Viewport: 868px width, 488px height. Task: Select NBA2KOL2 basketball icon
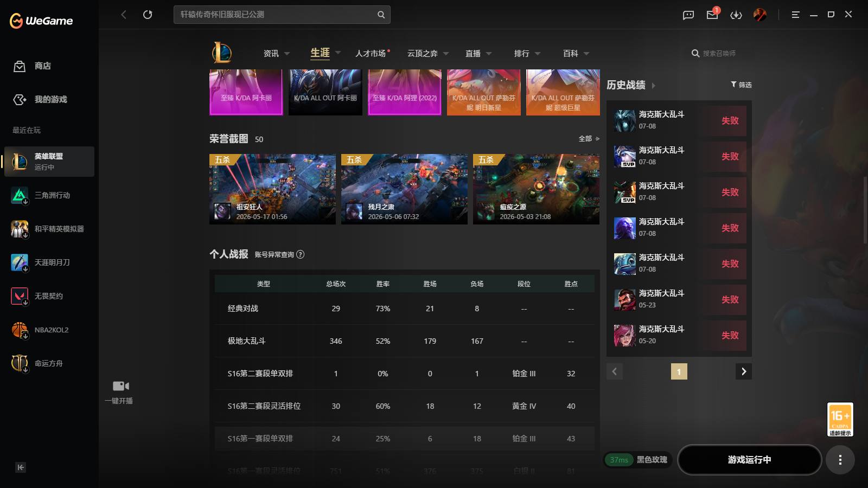(x=20, y=330)
